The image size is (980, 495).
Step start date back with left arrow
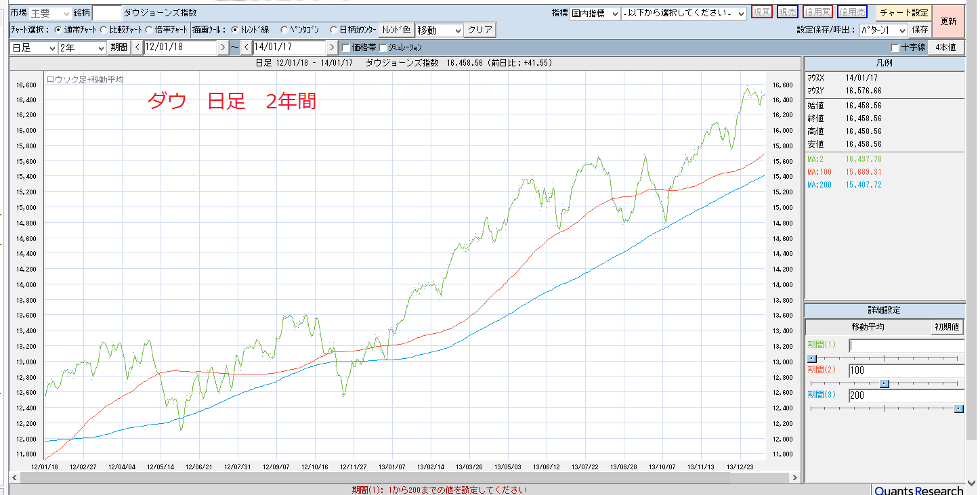pyautogui.click(x=137, y=47)
